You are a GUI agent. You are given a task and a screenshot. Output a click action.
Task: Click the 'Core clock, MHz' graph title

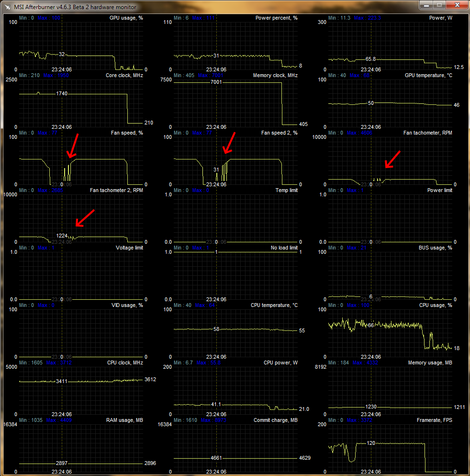coord(124,75)
